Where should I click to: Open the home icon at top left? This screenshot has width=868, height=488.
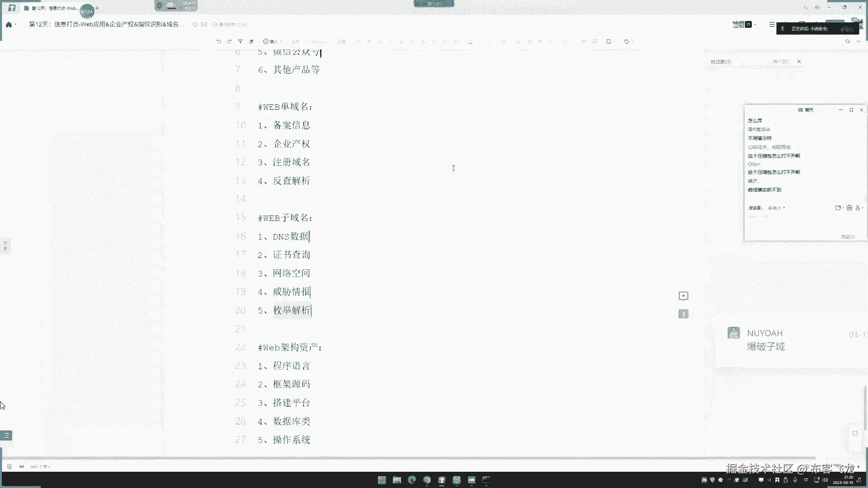point(9,24)
